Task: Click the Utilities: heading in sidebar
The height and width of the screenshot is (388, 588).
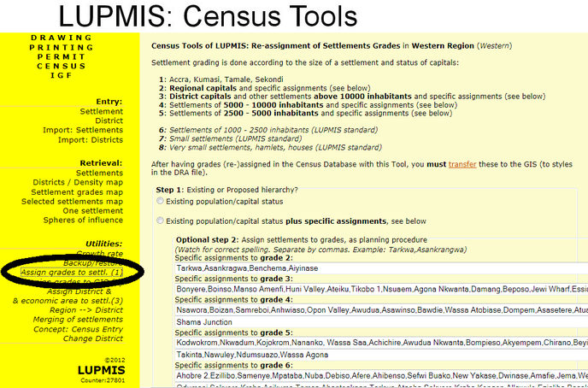Action: 104,244
